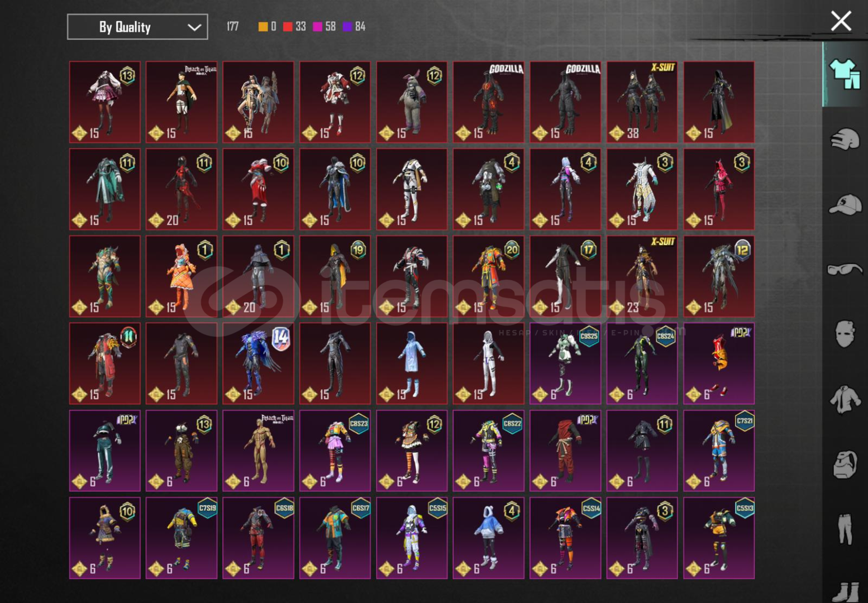Switch to the cap headwear category
This screenshot has height=603, width=868.
(x=845, y=204)
